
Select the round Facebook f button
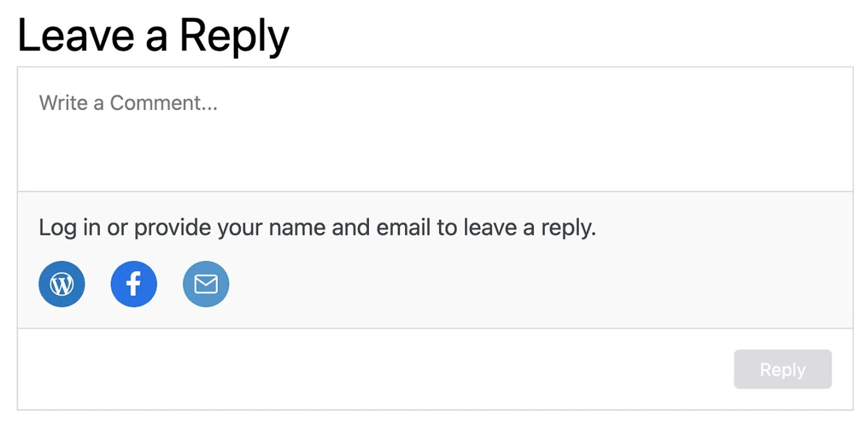pos(134,284)
